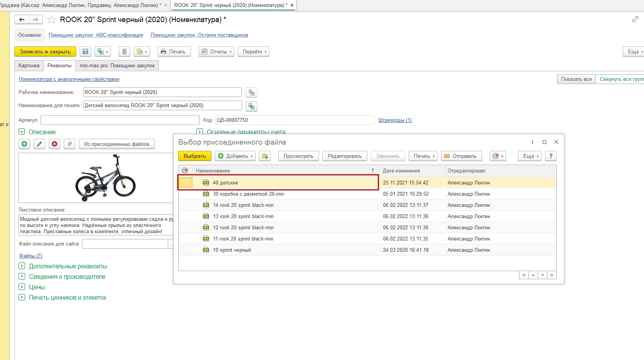Click green plus add image icon
The height and width of the screenshot is (360, 644).
point(24,144)
